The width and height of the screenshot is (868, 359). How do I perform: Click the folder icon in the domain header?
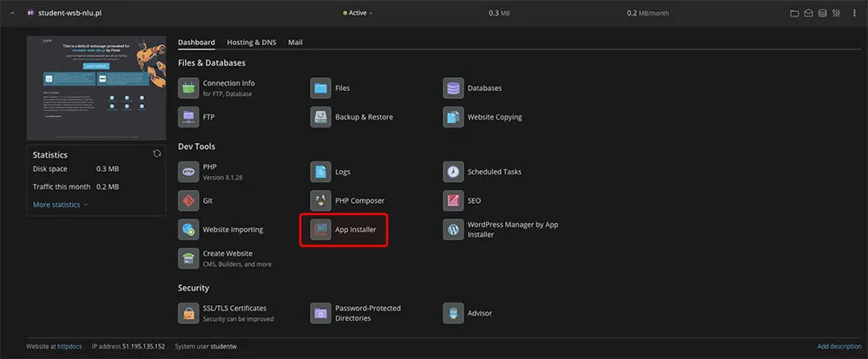(794, 13)
